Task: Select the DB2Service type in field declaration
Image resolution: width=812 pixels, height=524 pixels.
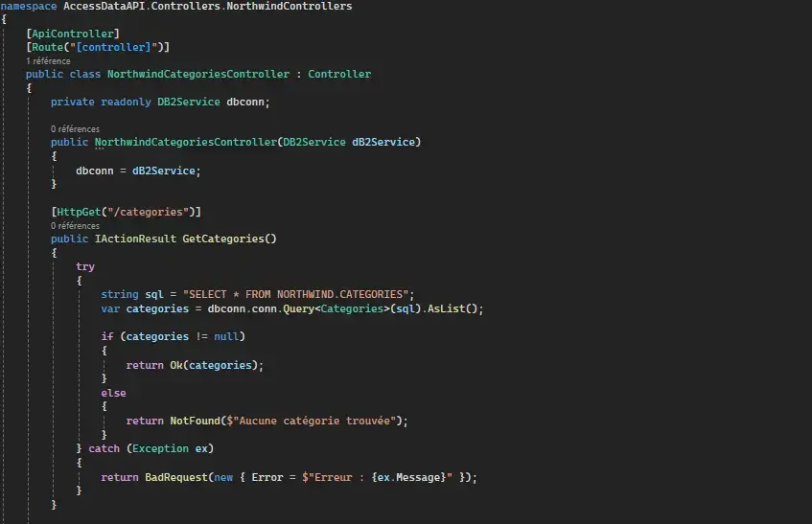Action: (189, 102)
